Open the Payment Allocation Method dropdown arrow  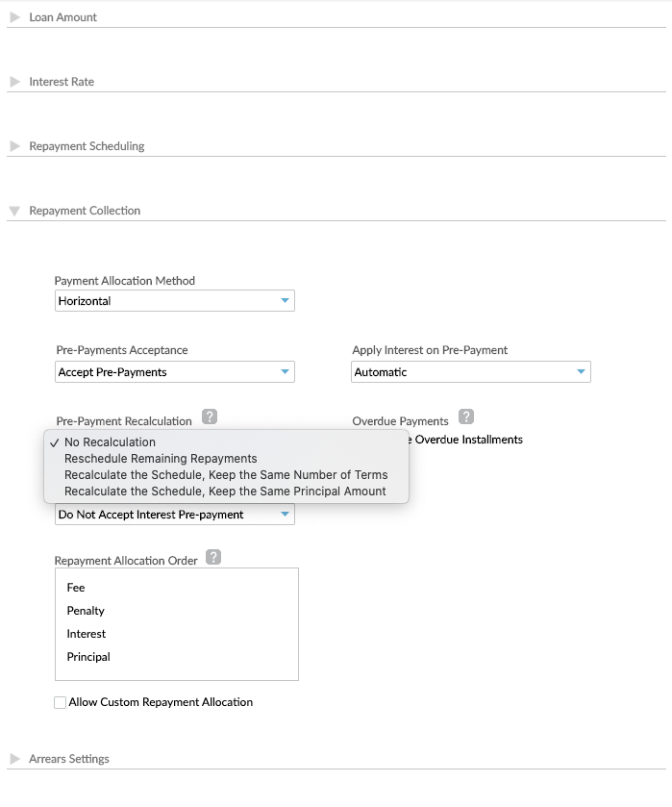pyautogui.click(x=286, y=300)
